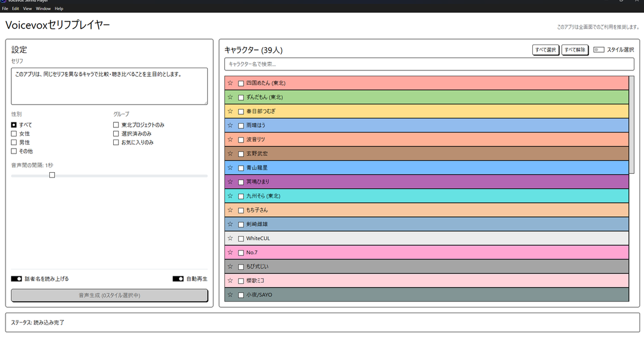Star the 櫻歌ミコ row
Viewport: 644px width, 338px height.
tap(230, 281)
